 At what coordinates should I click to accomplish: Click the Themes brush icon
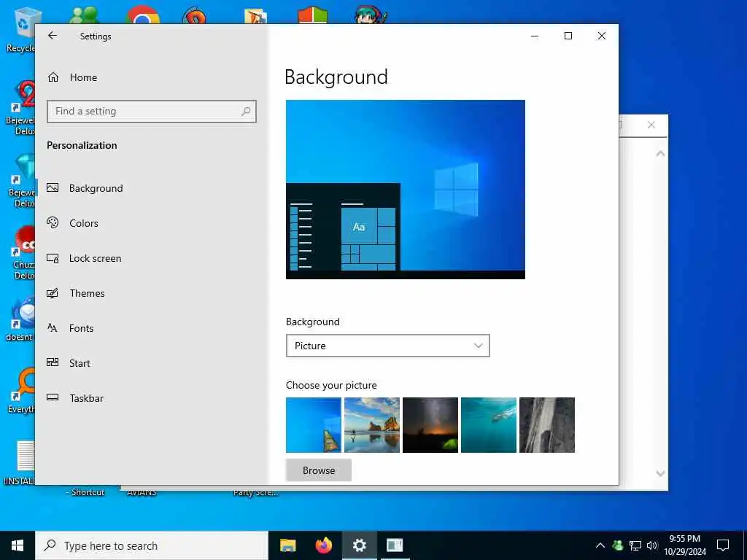(x=53, y=293)
